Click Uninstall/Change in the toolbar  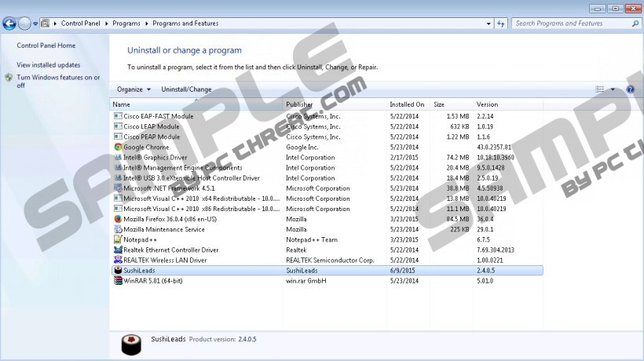186,89
